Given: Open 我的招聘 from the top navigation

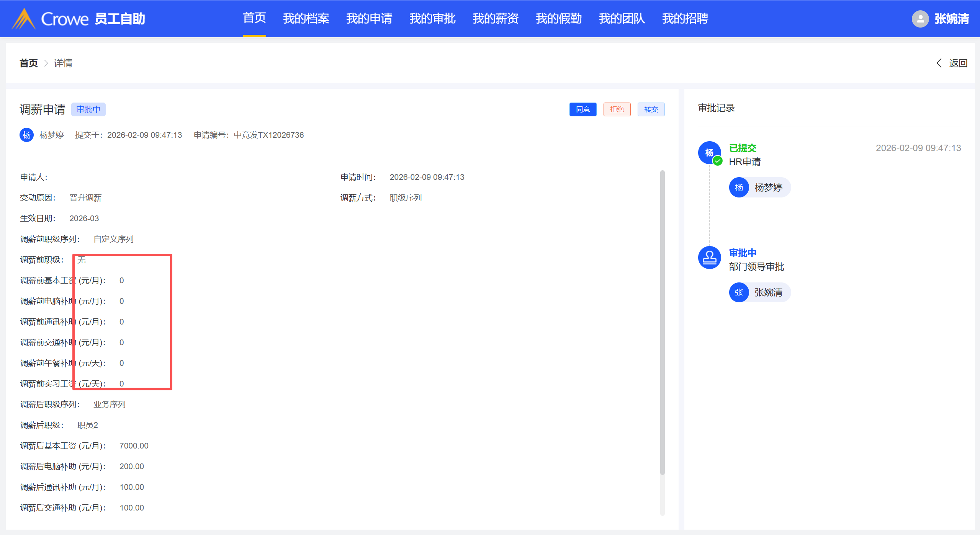Looking at the screenshot, I should click(x=685, y=18).
